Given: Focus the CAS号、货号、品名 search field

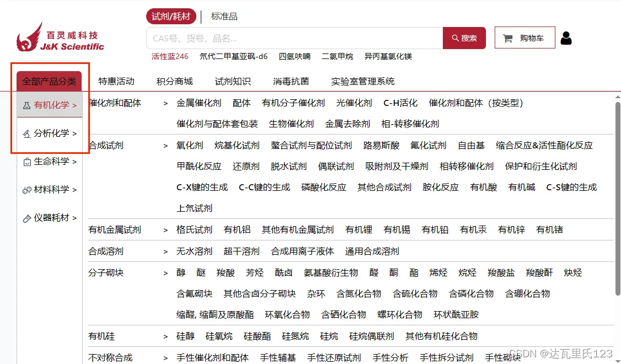Looking at the screenshot, I should click(x=295, y=38).
